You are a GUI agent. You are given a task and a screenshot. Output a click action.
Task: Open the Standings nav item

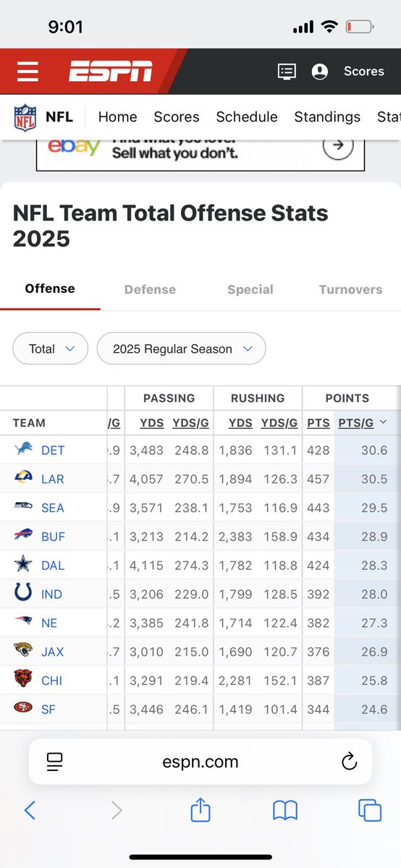[x=327, y=116]
